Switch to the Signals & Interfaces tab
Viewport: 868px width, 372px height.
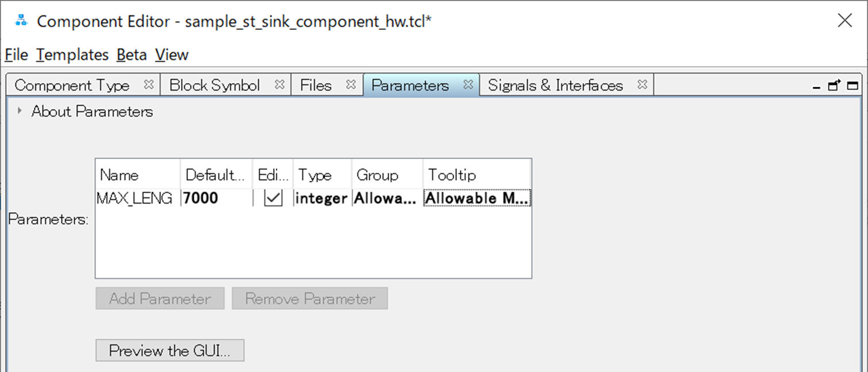(x=555, y=86)
